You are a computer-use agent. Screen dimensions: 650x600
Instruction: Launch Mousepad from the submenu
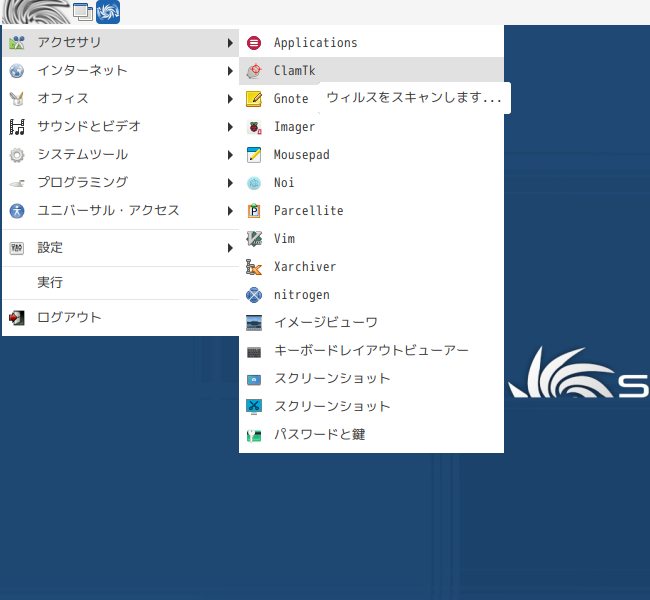click(371, 155)
